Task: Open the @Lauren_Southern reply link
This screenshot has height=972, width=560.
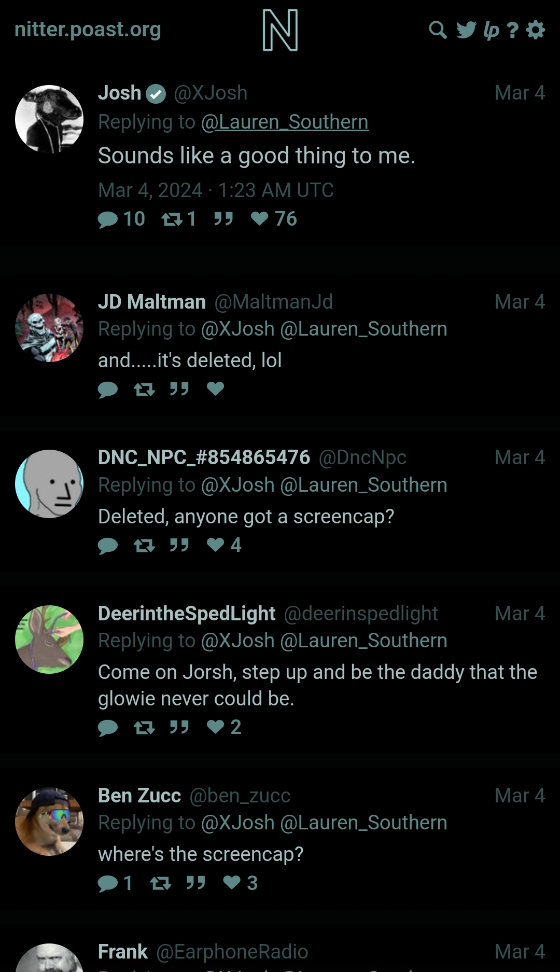Action: 285,122
